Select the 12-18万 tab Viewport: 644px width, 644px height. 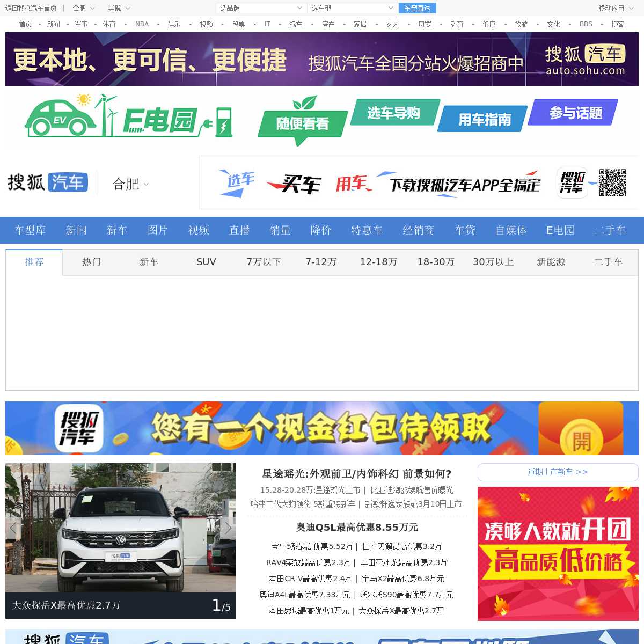point(378,262)
